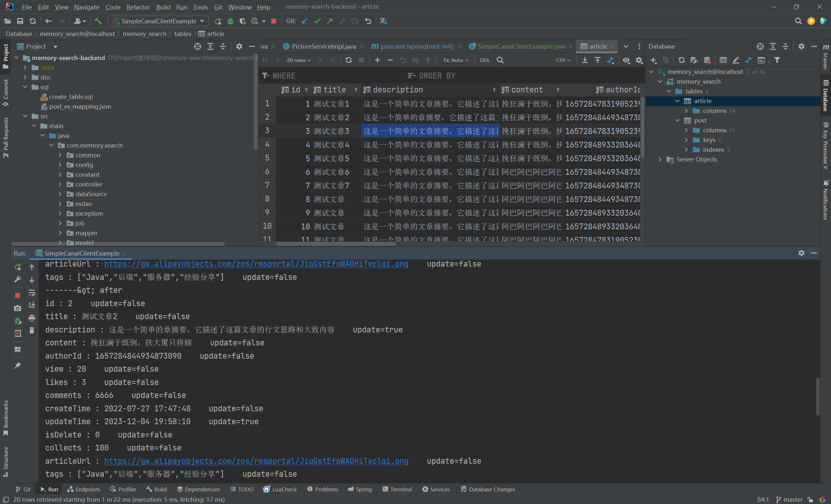Click the Run console vertical scrollbar
Viewport: 831px width, 504px height.
pyautogui.click(x=817, y=397)
